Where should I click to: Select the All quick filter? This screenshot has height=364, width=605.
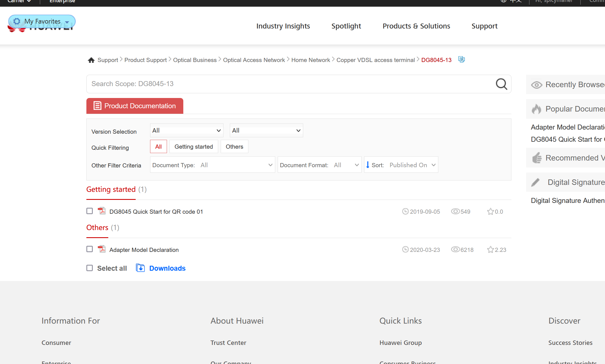tap(158, 146)
